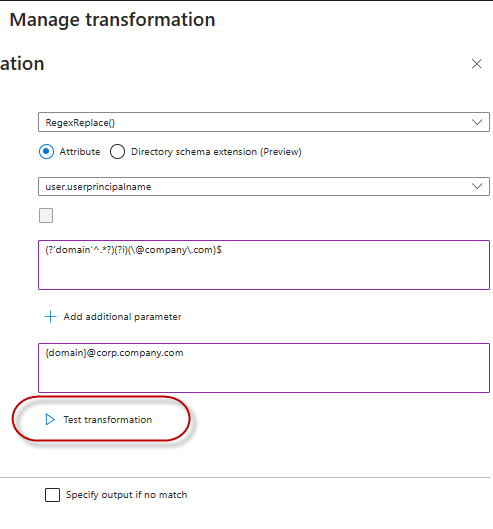Click the Directory schema extension label text

click(x=216, y=152)
